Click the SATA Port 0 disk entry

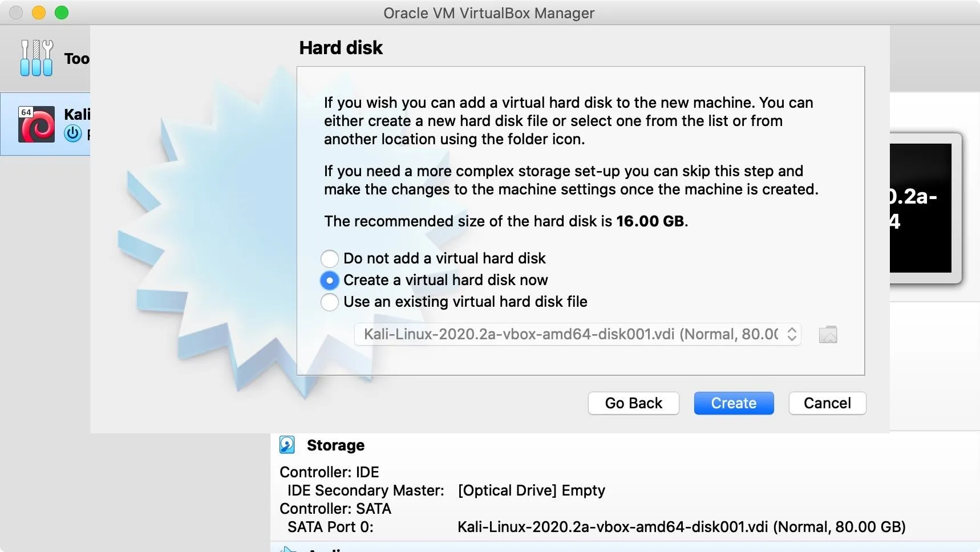(682, 527)
